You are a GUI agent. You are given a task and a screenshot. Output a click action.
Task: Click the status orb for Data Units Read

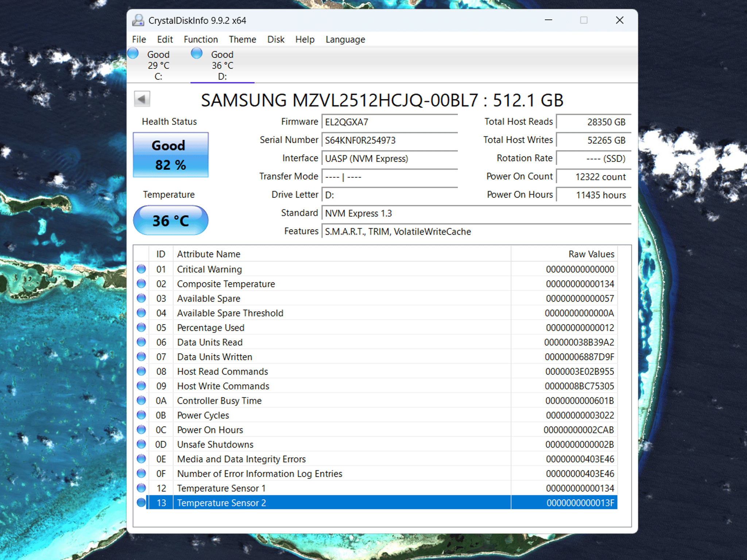pyautogui.click(x=141, y=342)
